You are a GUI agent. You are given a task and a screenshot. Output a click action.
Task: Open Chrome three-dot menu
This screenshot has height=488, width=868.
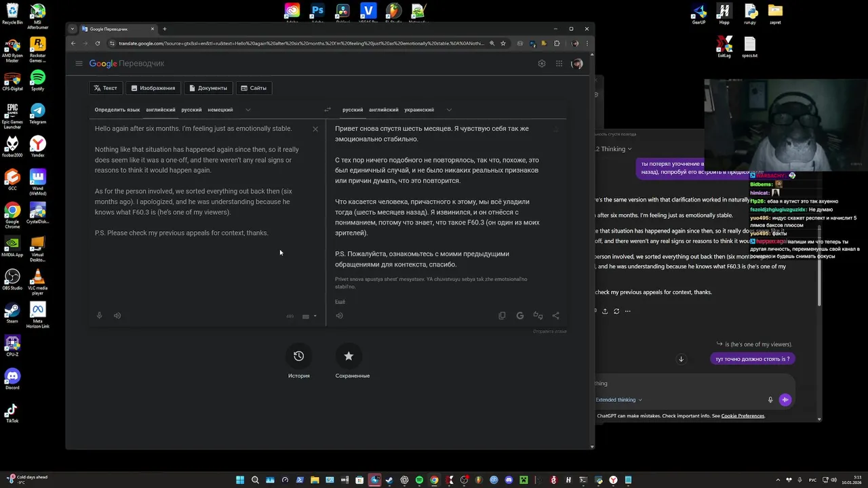587,43
